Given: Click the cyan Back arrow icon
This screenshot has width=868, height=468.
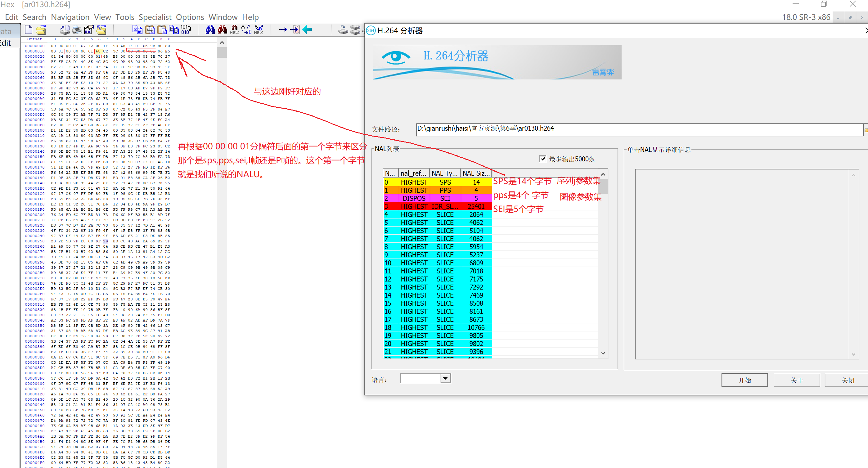Looking at the screenshot, I should coord(307,30).
